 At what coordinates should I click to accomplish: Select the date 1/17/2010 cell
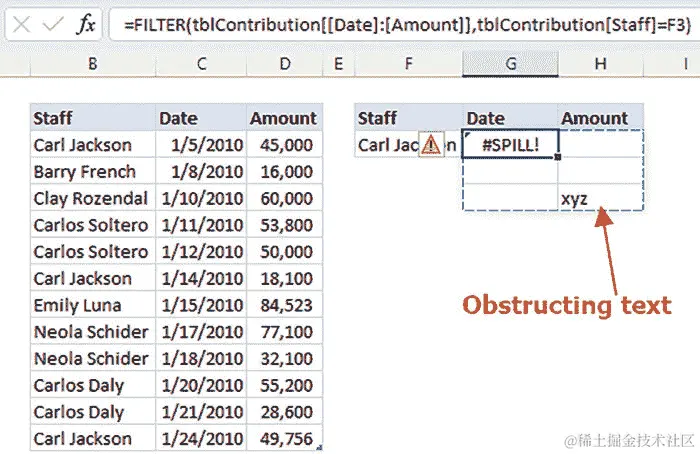pos(201,332)
